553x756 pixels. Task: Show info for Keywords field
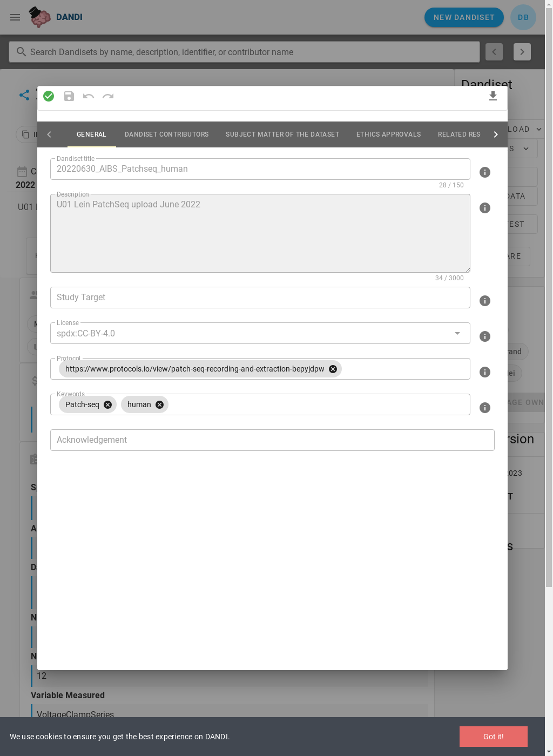(485, 408)
